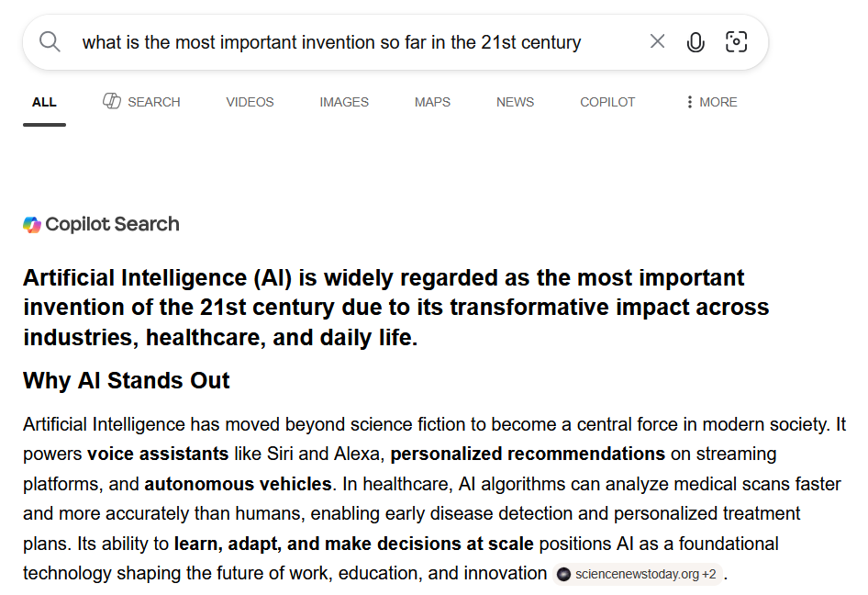
Task: Click the magnifying glass search icon
Action: (x=50, y=41)
